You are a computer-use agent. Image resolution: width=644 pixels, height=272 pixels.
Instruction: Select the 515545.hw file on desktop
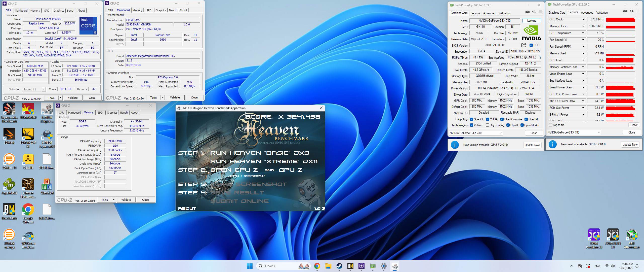(47, 161)
